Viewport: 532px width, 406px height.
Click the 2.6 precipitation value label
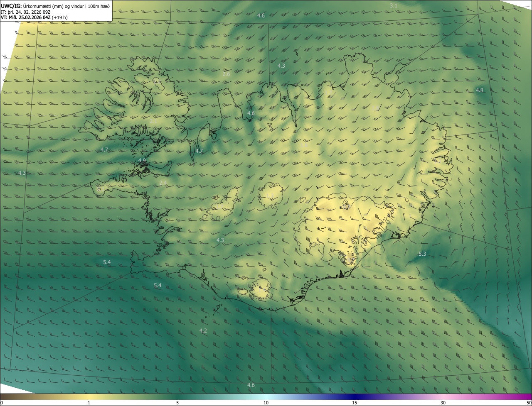tap(226, 74)
